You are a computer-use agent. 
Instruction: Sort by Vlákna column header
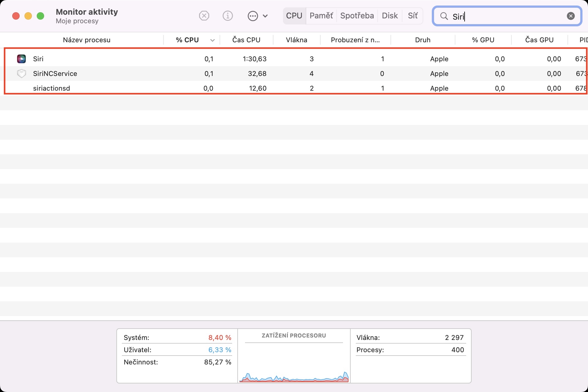tap(296, 40)
